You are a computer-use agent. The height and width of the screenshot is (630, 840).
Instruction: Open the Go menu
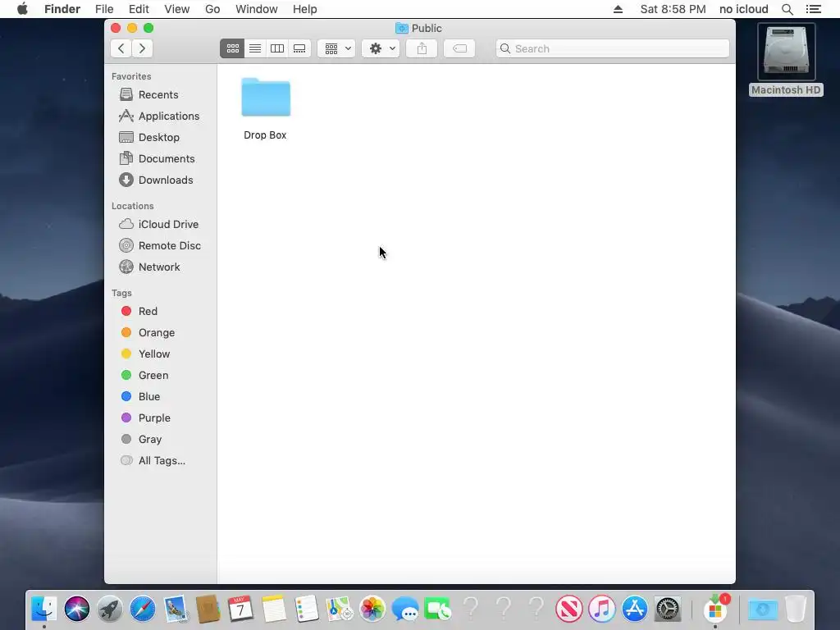coord(212,9)
